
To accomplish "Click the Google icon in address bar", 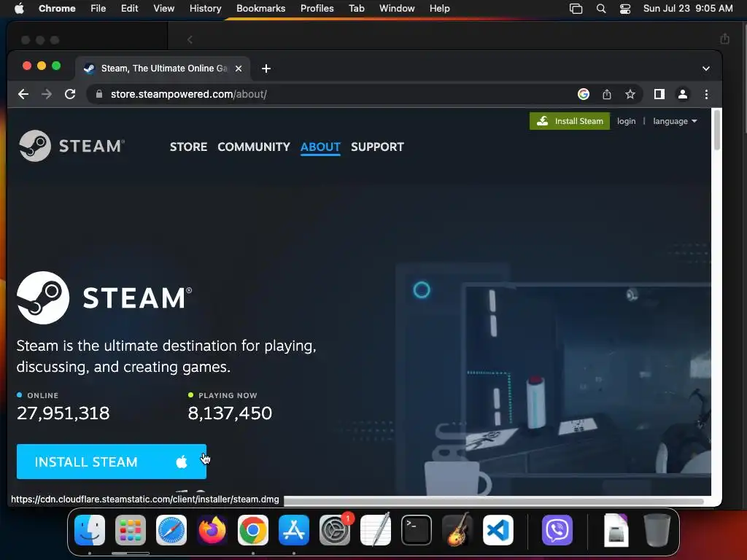I will pos(583,94).
